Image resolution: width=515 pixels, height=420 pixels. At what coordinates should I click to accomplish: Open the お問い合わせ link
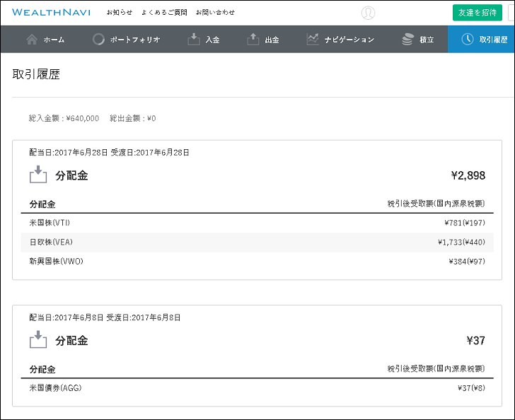pyautogui.click(x=215, y=13)
